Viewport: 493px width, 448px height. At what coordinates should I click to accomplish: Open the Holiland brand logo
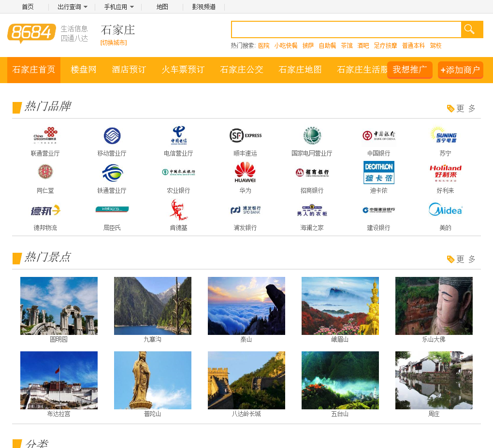pos(445,173)
